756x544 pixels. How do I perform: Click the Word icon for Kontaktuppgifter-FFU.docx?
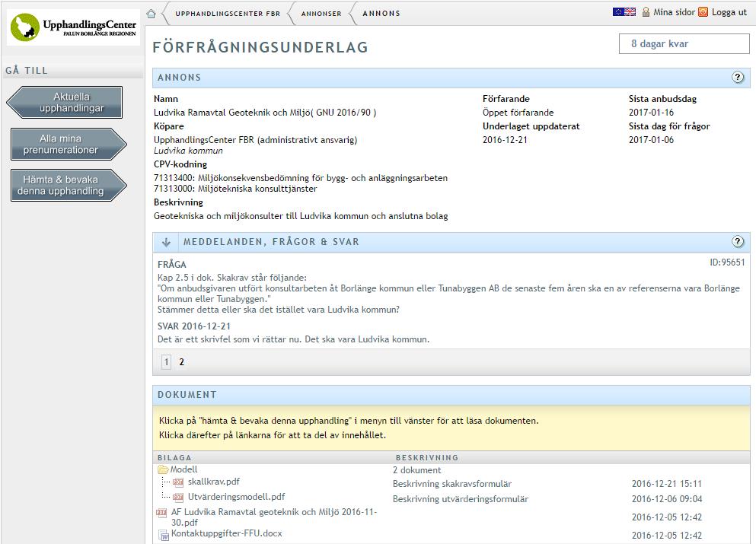click(164, 534)
